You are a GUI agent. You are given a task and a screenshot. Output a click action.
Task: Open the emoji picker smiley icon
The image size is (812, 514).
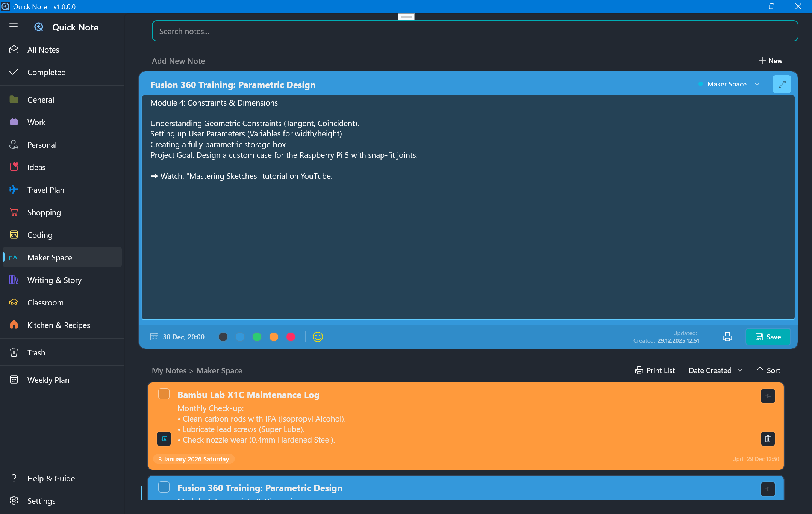coord(318,337)
